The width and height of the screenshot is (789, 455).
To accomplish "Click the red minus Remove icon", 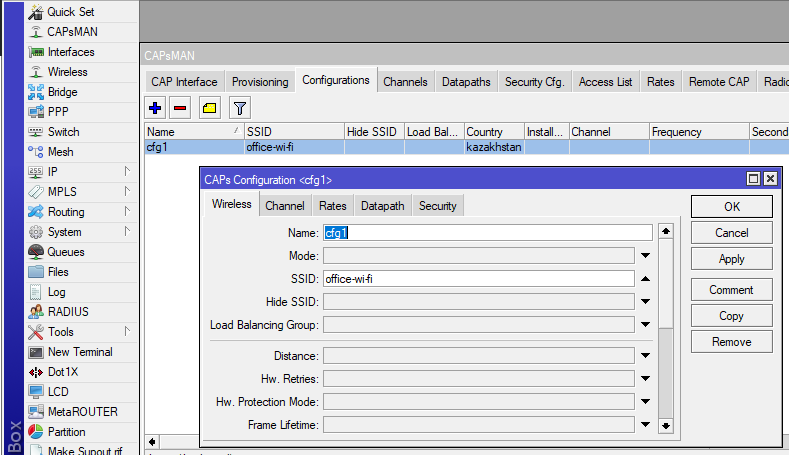I will click(180, 107).
